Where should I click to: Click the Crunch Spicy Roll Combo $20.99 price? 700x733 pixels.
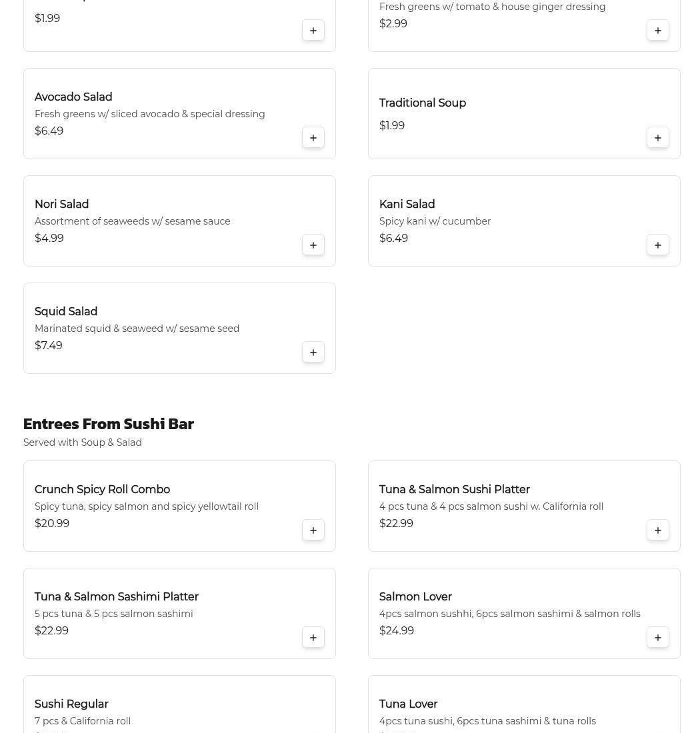click(52, 524)
